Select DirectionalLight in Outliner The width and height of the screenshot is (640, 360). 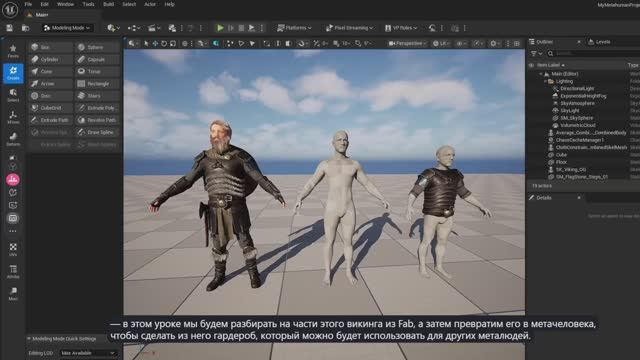coord(577,89)
